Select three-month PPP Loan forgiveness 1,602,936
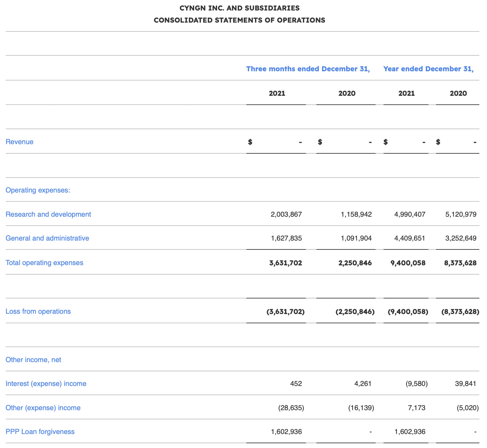The width and height of the screenshot is (487, 448). (286, 432)
